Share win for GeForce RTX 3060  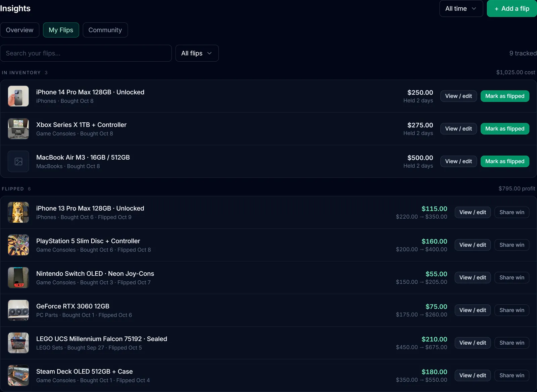pyautogui.click(x=512, y=310)
